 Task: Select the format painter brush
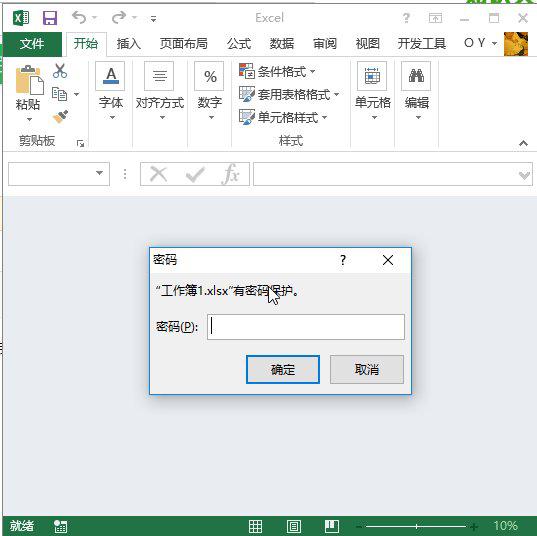coord(61,116)
